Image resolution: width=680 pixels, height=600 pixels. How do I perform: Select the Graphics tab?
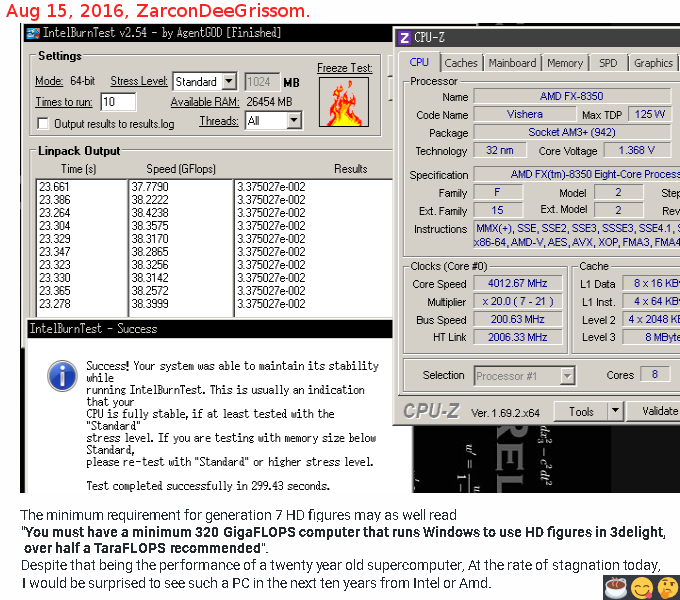coord(653,63)
